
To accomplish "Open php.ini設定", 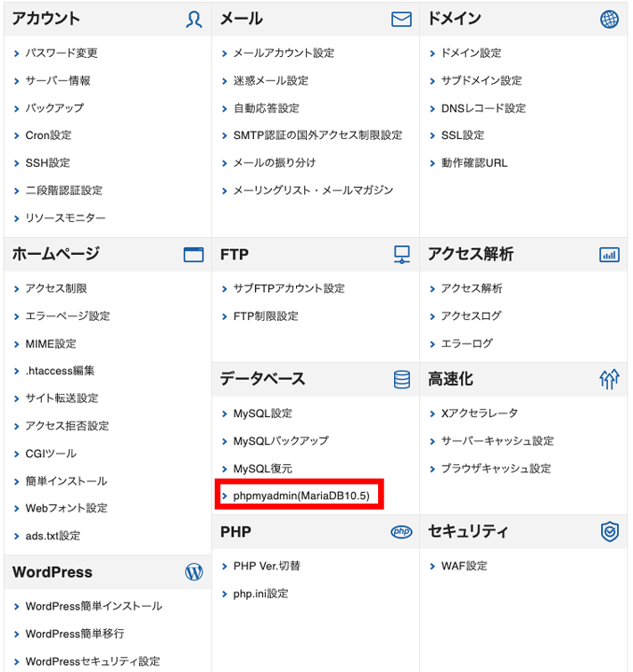I will click(260, 594).
